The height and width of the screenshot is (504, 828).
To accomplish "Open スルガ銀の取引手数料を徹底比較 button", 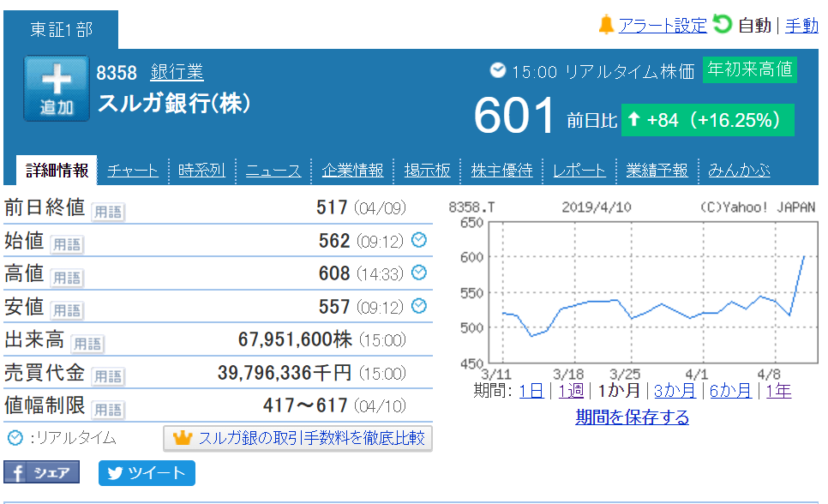I will pos(297,438).
